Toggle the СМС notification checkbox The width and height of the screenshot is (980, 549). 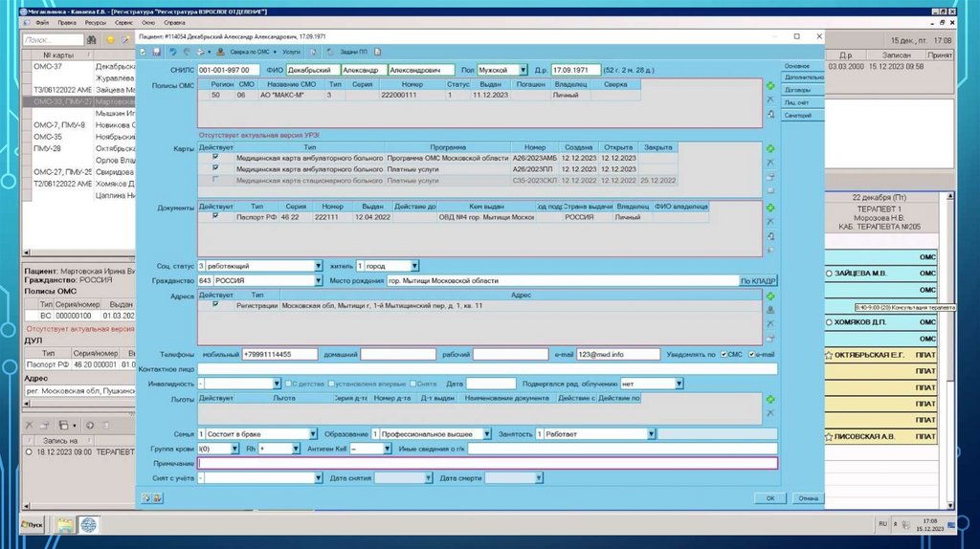click(724, 354)
